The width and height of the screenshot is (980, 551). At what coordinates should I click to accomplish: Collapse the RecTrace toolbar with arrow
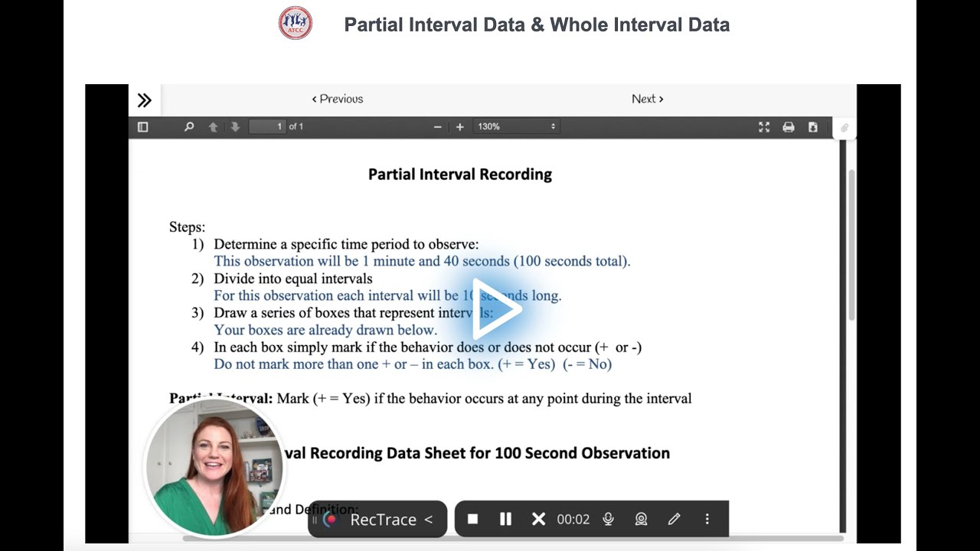tap(429, 519)
